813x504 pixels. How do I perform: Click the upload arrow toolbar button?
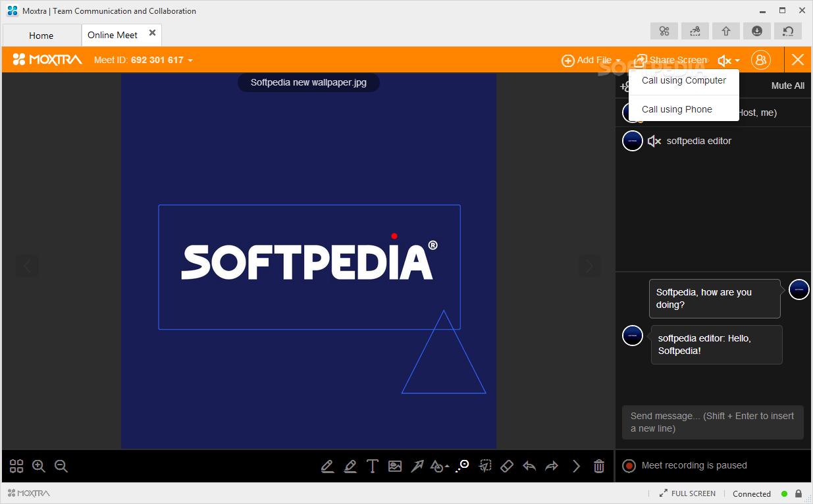coord(726,31)
